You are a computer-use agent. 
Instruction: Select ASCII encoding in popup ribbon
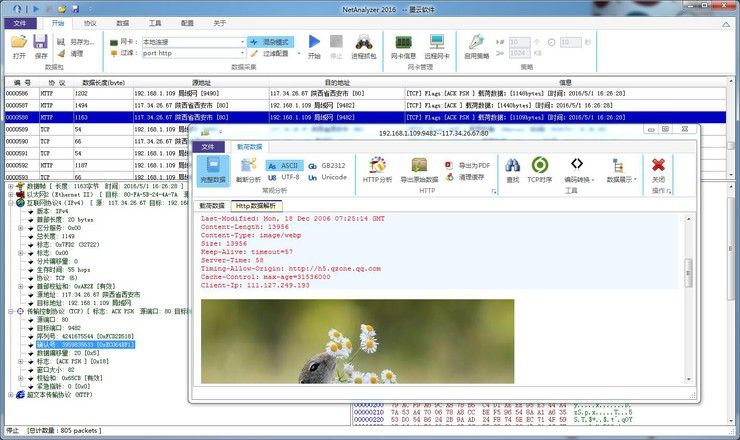pyautogui.click(x=283, y=166)
